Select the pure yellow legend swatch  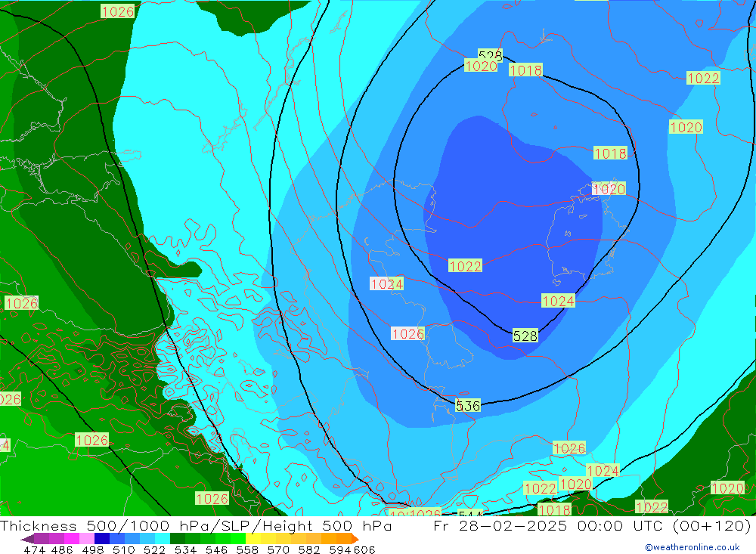click(253, 538)
